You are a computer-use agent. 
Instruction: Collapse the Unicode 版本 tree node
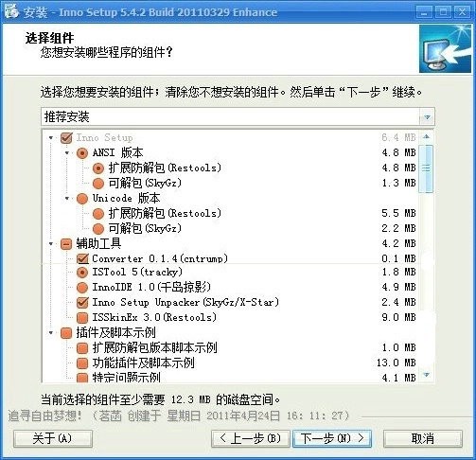[67, 198]
